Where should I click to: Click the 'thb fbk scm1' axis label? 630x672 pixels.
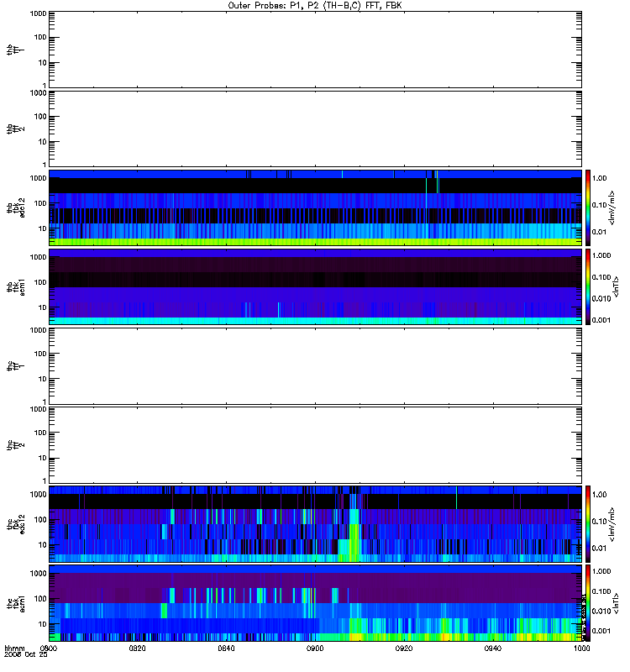pos(15,286)
